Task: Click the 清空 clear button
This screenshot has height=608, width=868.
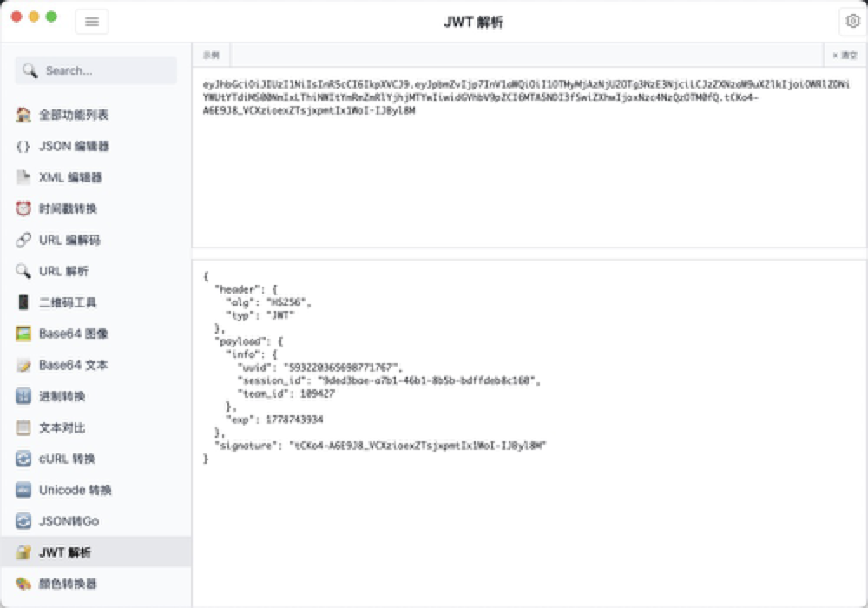Action: [x=845, y=54]
